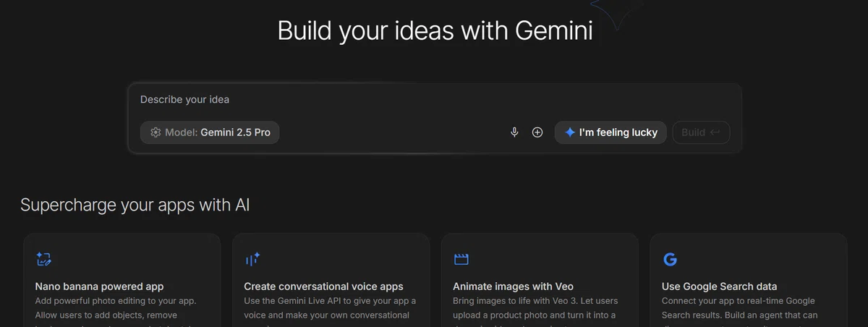Click the sparkle icon on feeling lucky
This screenshot has width=868, height=327.
[x=570, y=132]
